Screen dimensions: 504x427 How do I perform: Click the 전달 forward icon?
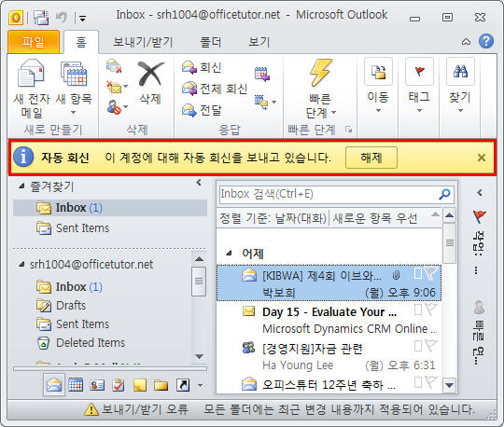pos(189,110)
